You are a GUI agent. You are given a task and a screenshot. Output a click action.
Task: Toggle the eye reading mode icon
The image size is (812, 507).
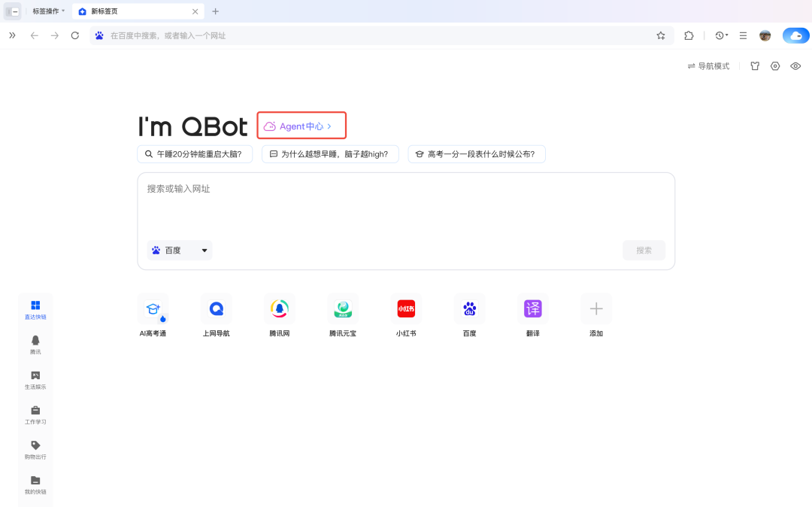point(795,65)
